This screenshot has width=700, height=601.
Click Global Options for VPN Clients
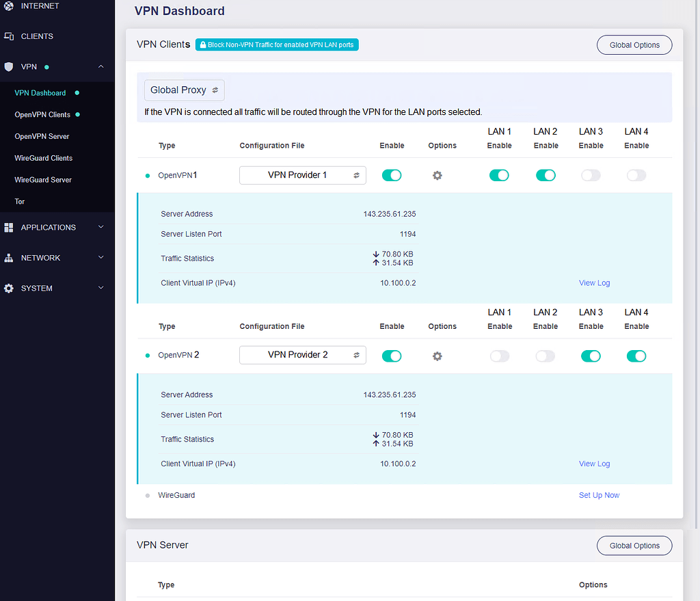pyautogui.click(x=634, y=44)
